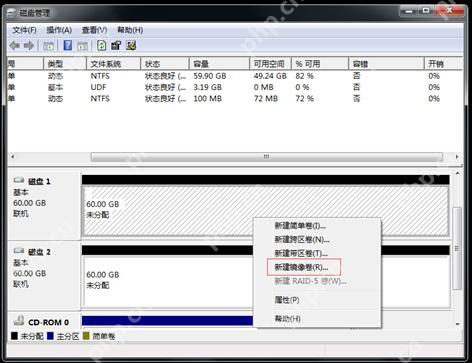Viewport: 472px width, 363px height.
Task: Click the horizontal scrollbar right arrow
Action: (x=457, y=157)
